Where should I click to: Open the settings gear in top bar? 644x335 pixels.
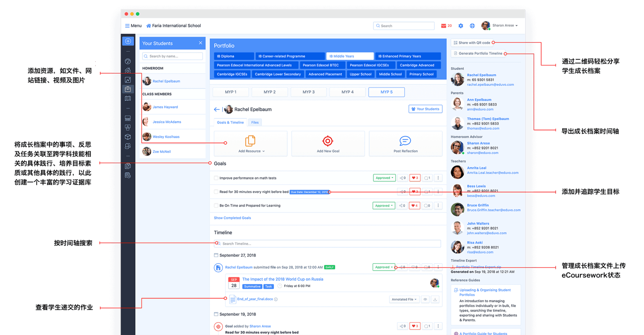tap(461, 26)
